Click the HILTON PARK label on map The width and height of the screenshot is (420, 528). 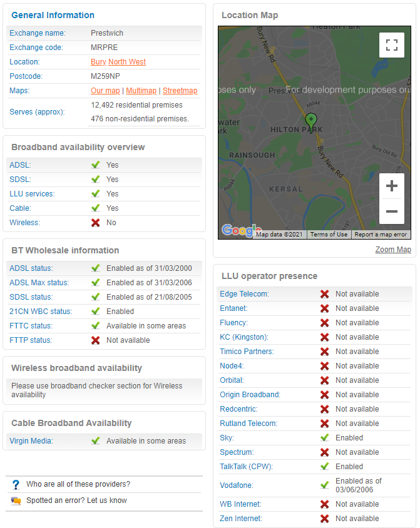coord(296,129)
